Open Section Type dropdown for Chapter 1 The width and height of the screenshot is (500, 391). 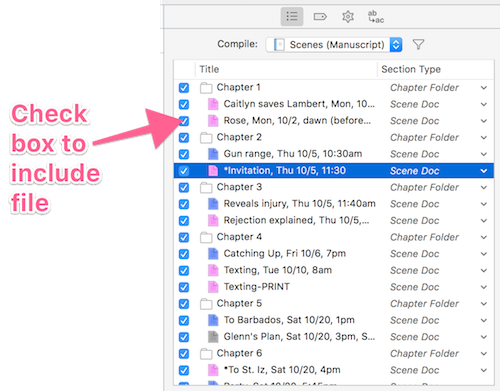click(x=484, y=88)
